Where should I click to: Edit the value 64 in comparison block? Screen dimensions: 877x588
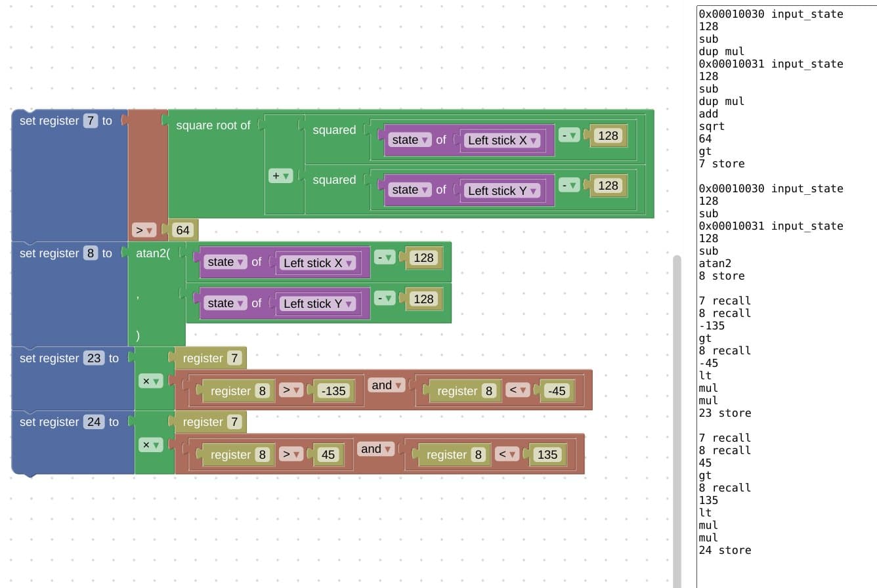click(183, 230)
